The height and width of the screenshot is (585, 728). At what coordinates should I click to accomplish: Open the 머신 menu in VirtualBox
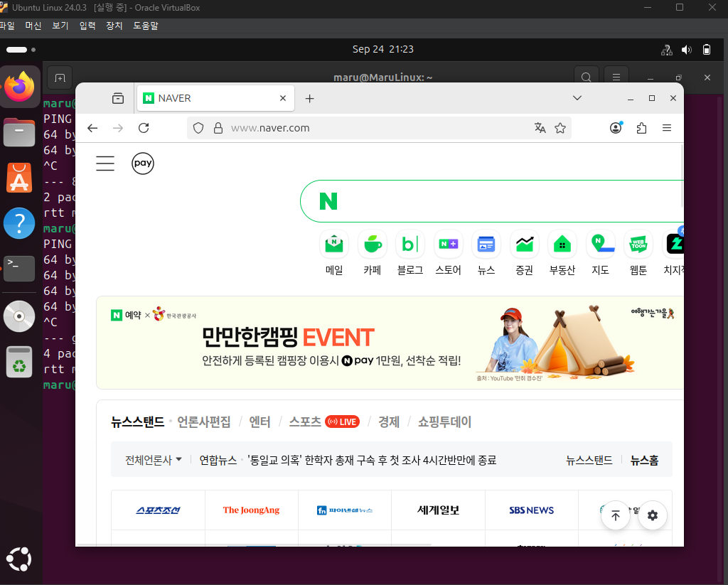tap(33, 26)
